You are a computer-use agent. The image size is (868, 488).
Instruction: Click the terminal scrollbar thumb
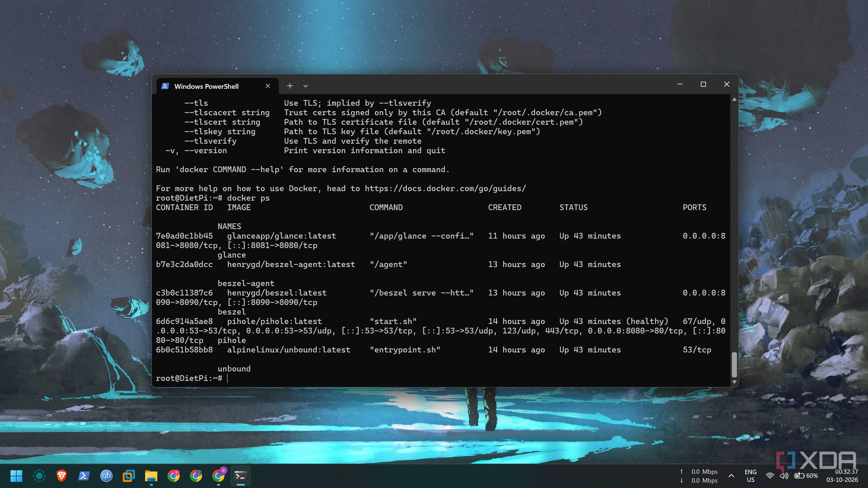click(734, 365)
